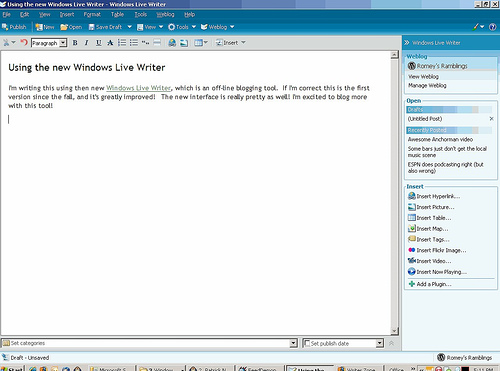Click the editor scrollbar down arrow

[x=394, y=331]
